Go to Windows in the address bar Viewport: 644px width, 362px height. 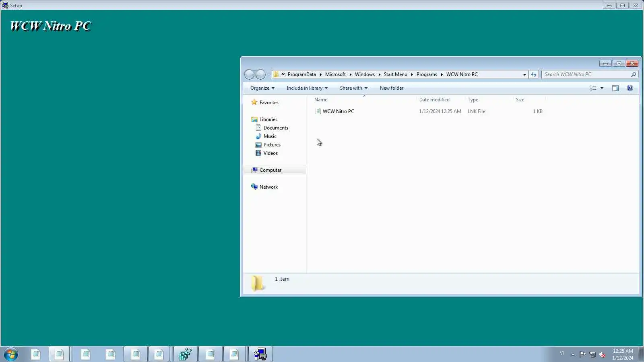coord(365,74)
